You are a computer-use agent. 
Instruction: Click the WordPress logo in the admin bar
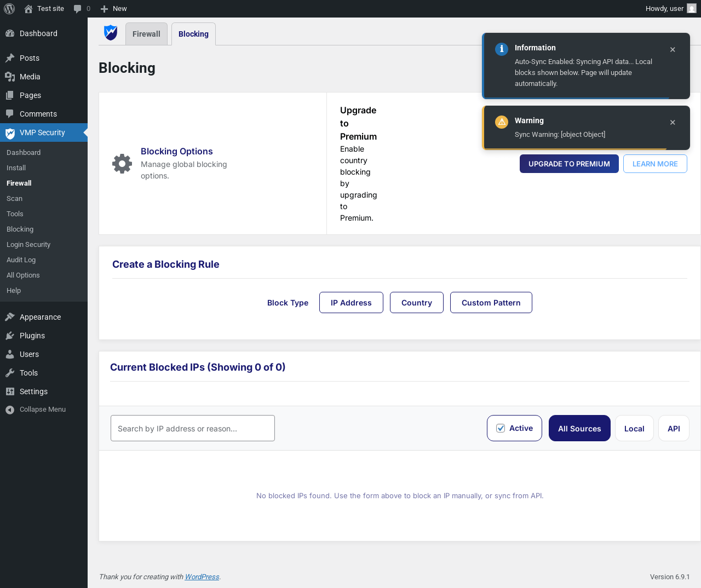click(9, 9)
